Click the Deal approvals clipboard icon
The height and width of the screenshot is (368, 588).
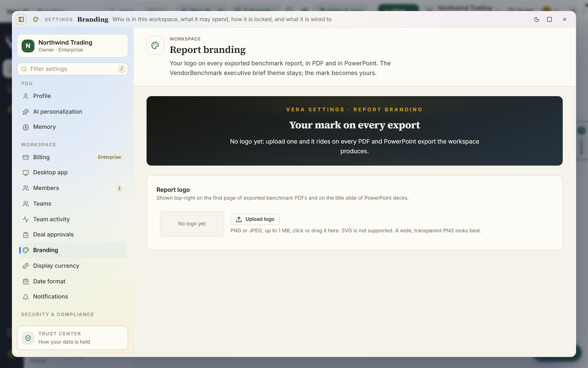(x=26, y=235)
